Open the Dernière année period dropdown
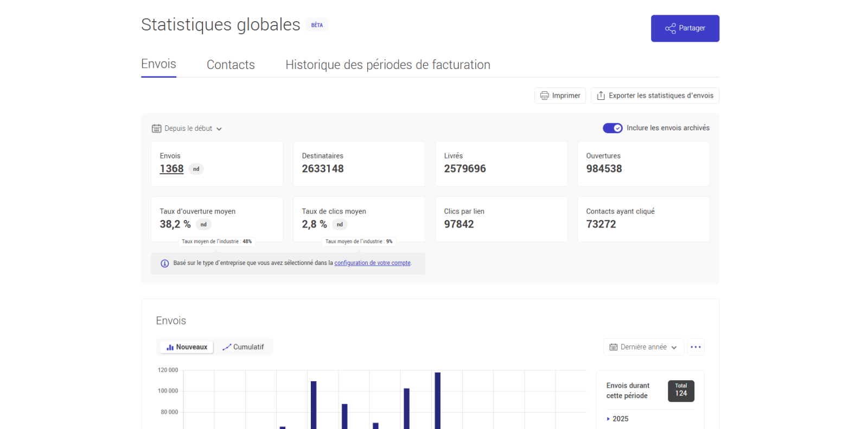 point(643,347)
